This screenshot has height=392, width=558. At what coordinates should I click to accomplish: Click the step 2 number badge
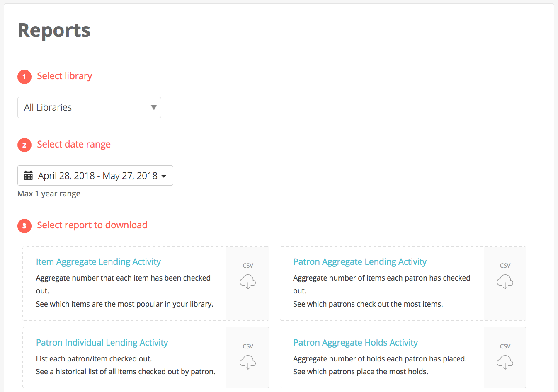tap(24, 145)
